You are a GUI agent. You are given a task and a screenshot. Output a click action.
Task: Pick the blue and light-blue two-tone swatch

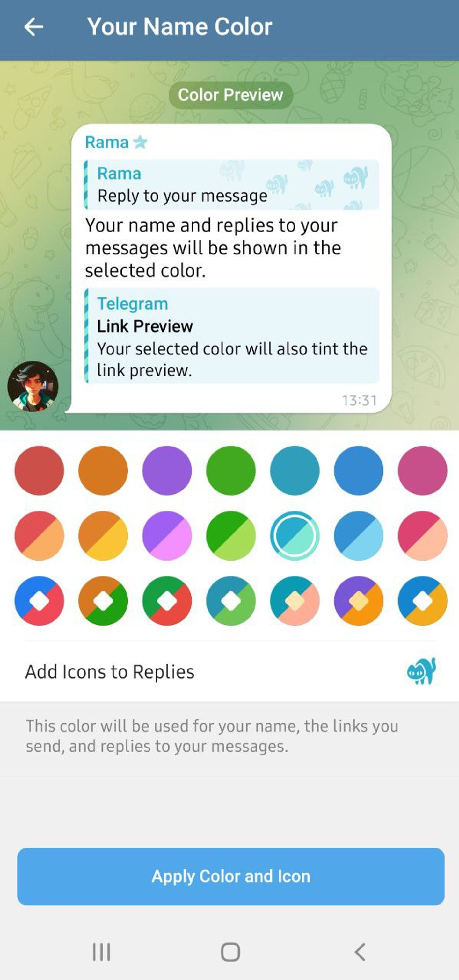point(359,536)
